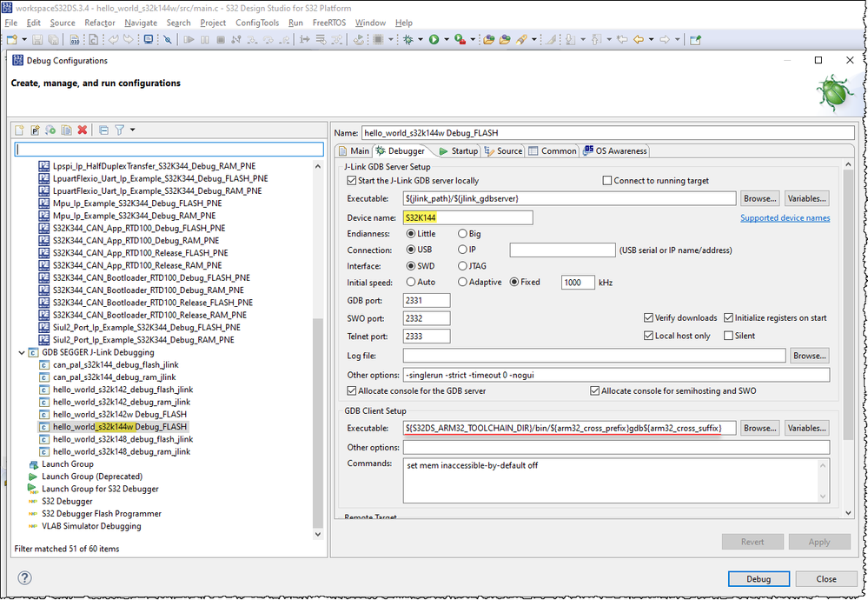Open dropdown arrow next to Debug bug icon

point(421,39)
